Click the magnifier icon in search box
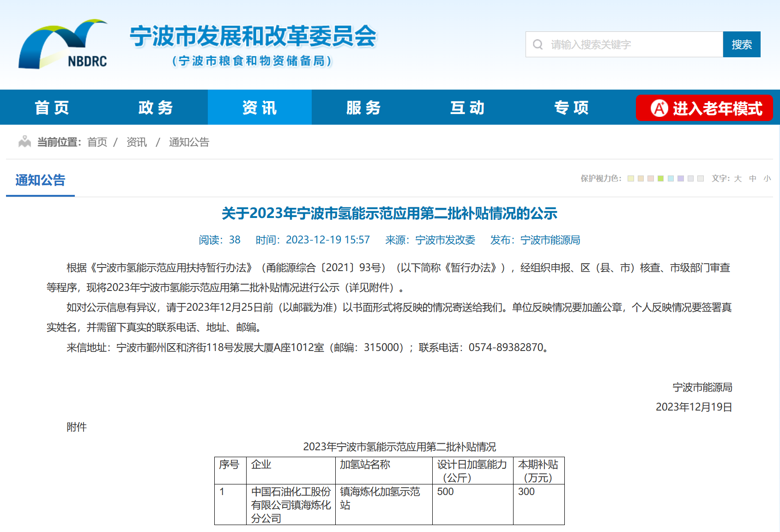The height and width of the screenshot is (532, 780). (538, 45)
